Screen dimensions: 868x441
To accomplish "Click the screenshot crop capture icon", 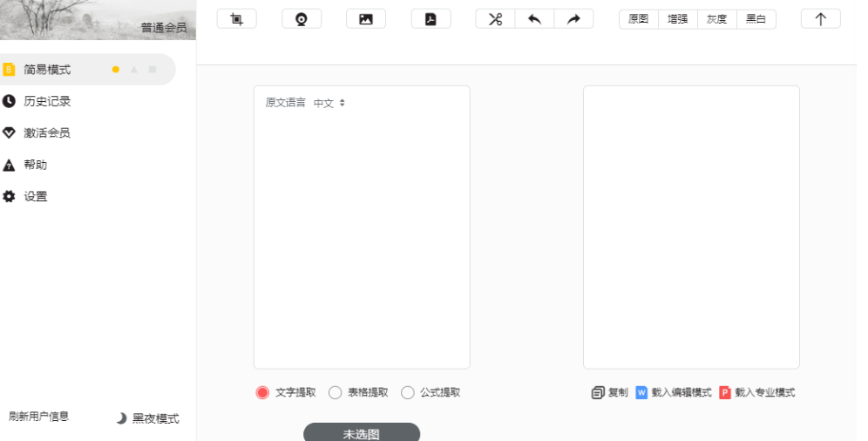I will 236,19.
